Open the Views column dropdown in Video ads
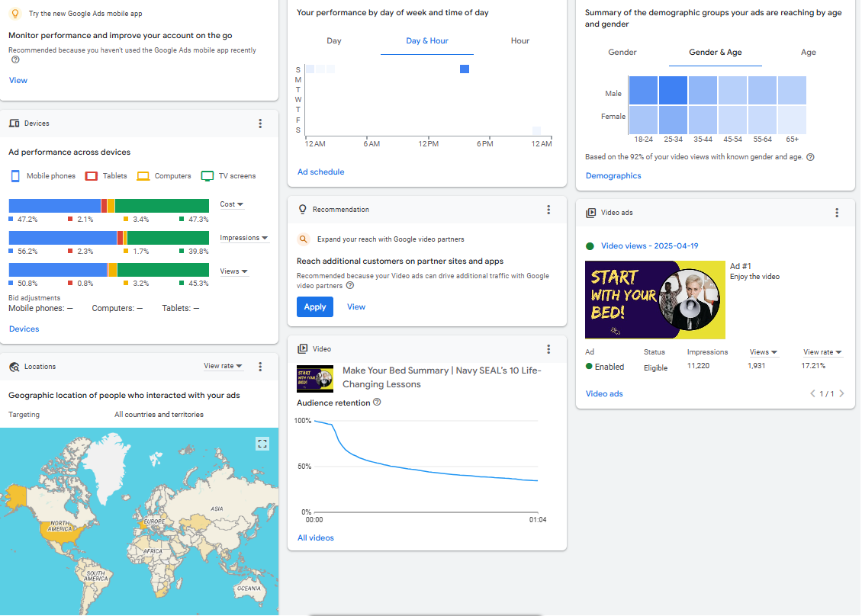 (x=763, y=352)
